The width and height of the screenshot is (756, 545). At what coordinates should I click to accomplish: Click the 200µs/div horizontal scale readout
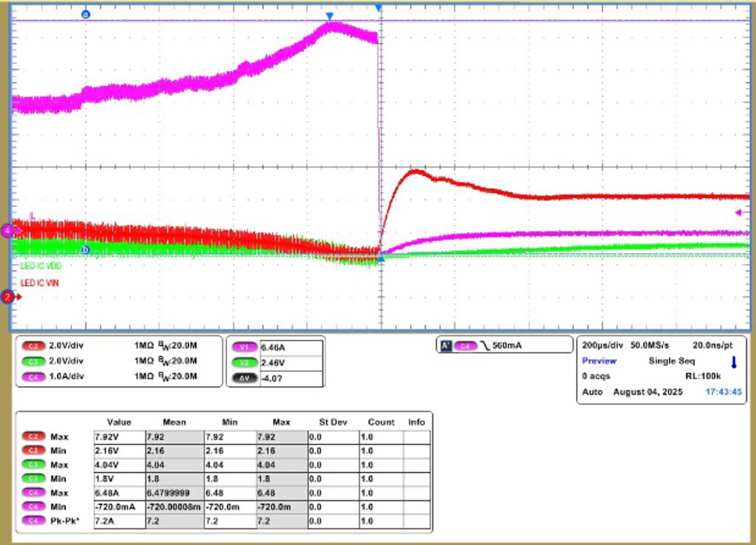(604, 345)
